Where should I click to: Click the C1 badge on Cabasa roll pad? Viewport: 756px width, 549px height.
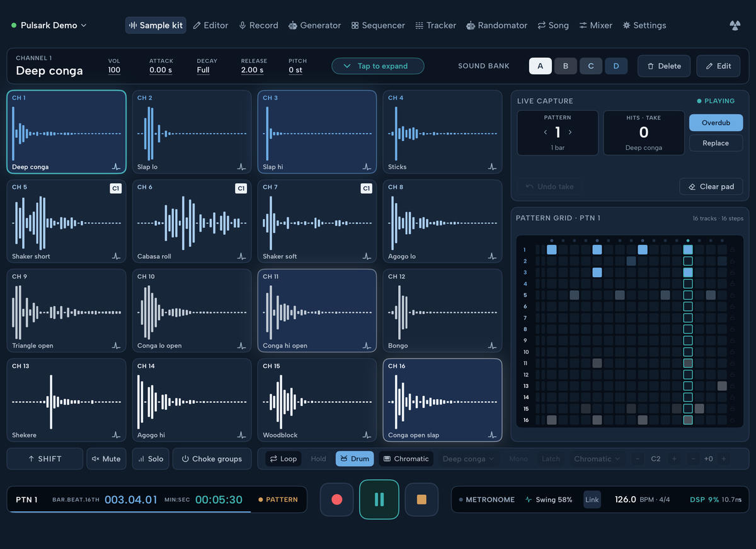tap(241, 188)
